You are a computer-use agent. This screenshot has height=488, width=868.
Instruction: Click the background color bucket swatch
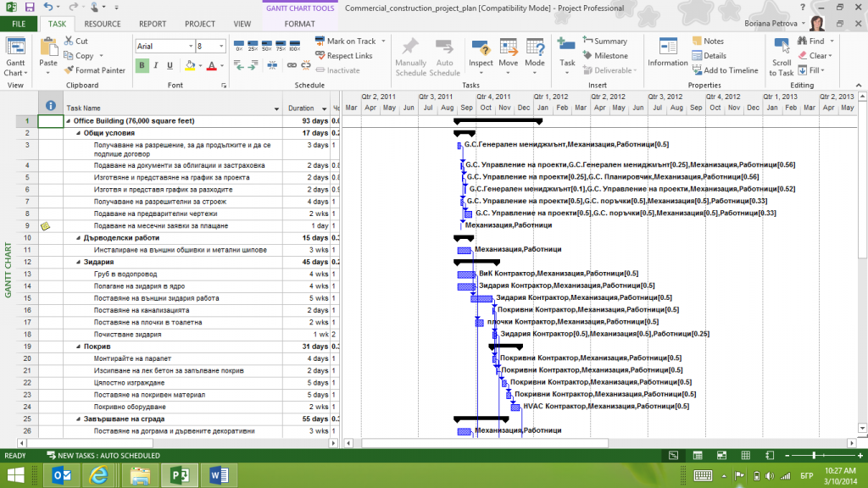(190, 65)
